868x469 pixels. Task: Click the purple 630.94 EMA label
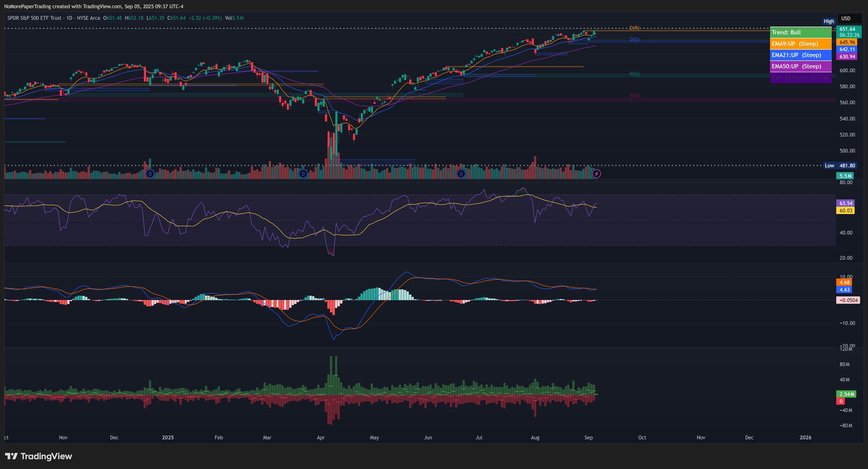847,57
